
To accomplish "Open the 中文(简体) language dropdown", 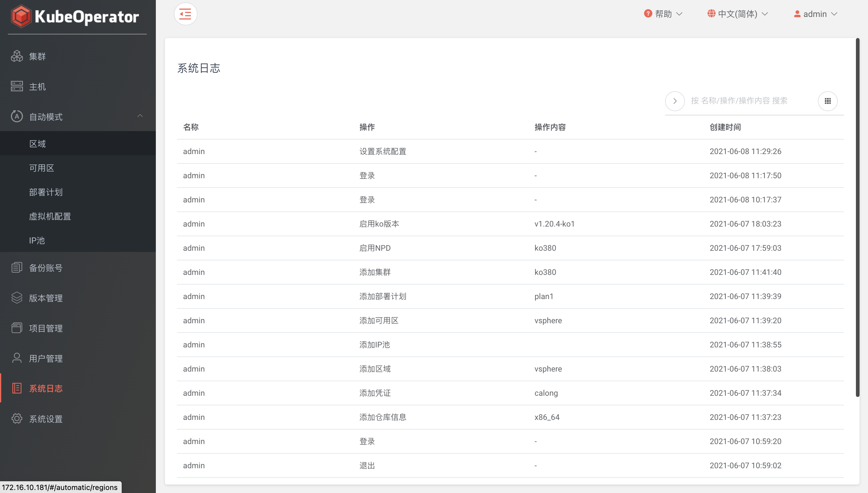I will pyautogui.click(x=737, y=14).
